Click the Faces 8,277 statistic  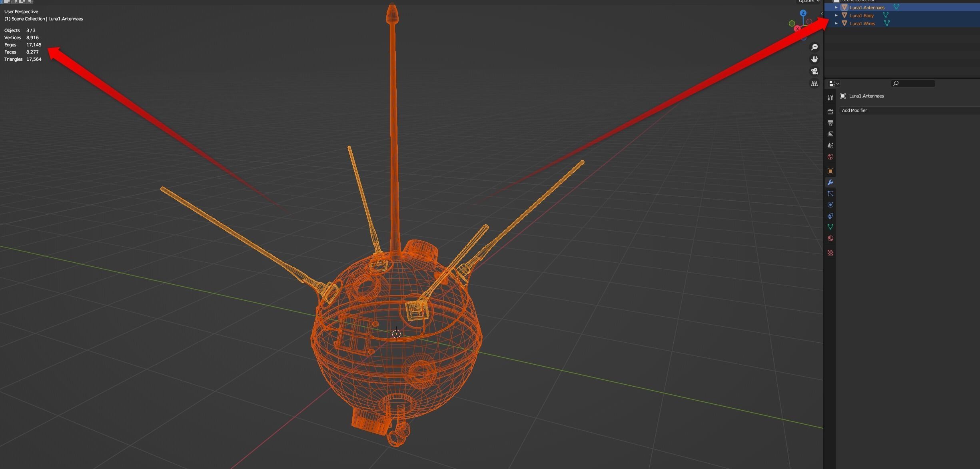click(22, 52)
